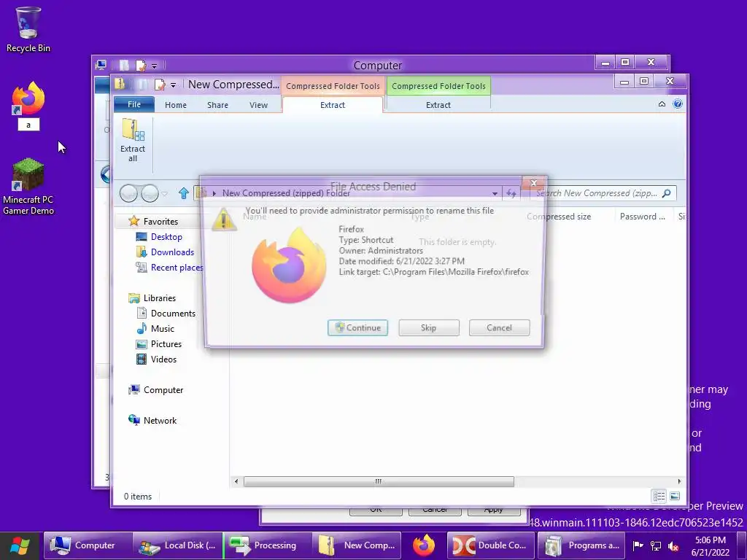
Task: Click Cancel in File Access Denied dialog
Action: click(x=499, y=327)
